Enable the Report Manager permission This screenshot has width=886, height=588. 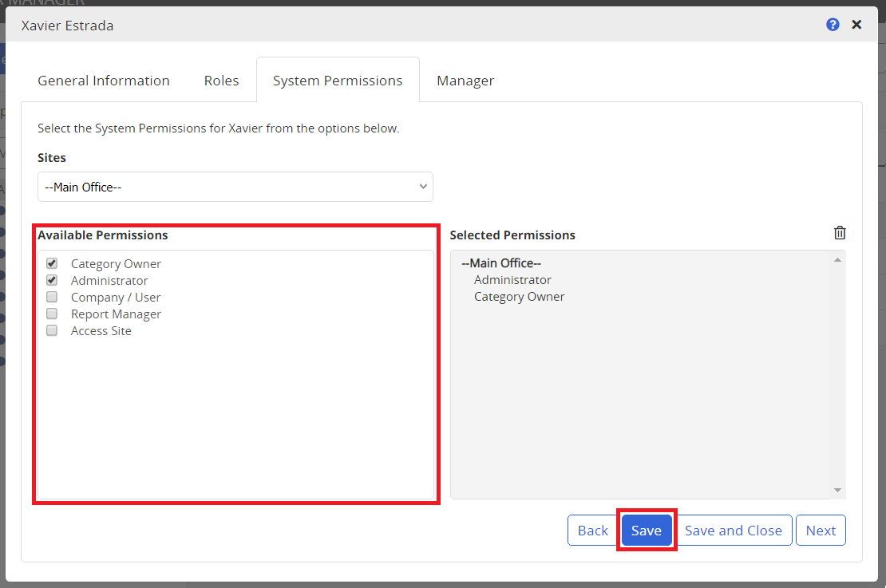point(51,313)
